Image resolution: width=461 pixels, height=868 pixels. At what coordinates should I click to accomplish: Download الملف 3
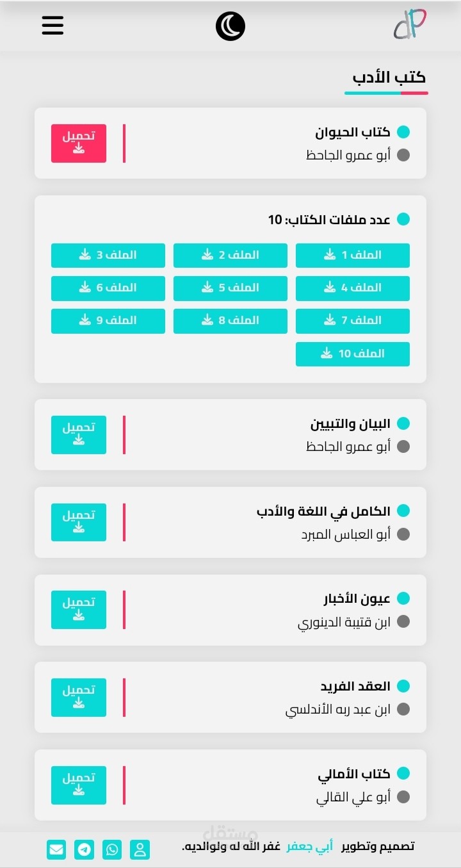[108, 256]
